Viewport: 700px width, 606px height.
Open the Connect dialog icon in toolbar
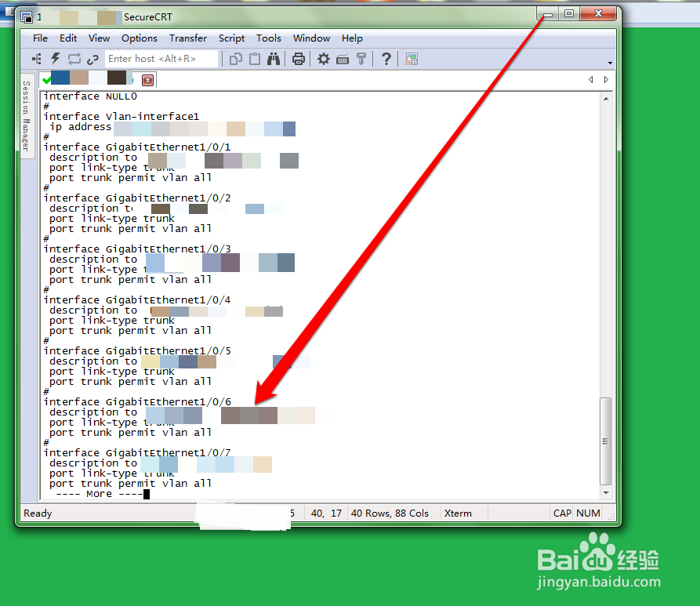click(x=37, y=59)
